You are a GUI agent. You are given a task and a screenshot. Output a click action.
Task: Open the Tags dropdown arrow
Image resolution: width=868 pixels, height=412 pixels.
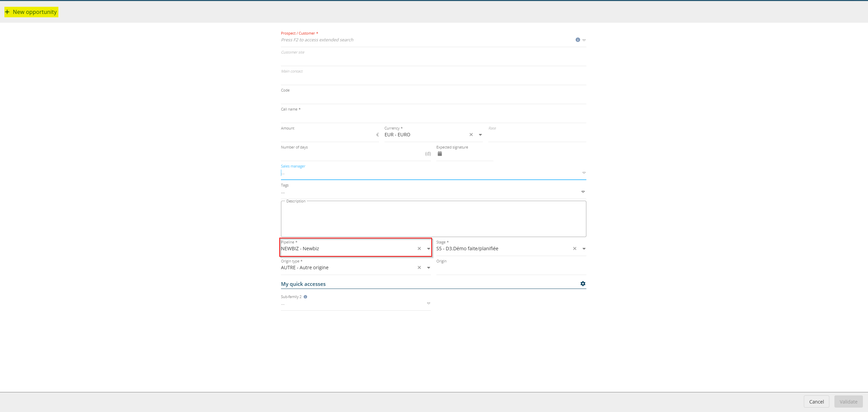pos(583,192)
